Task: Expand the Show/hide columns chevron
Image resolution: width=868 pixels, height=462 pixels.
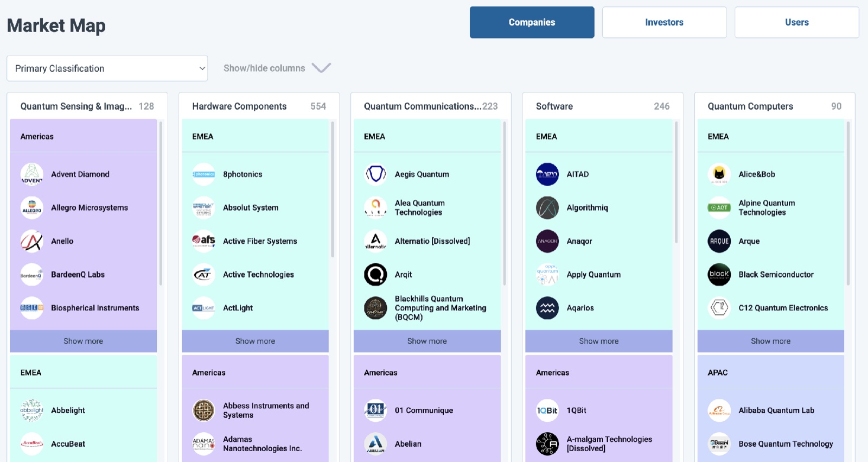Action: 321,68
